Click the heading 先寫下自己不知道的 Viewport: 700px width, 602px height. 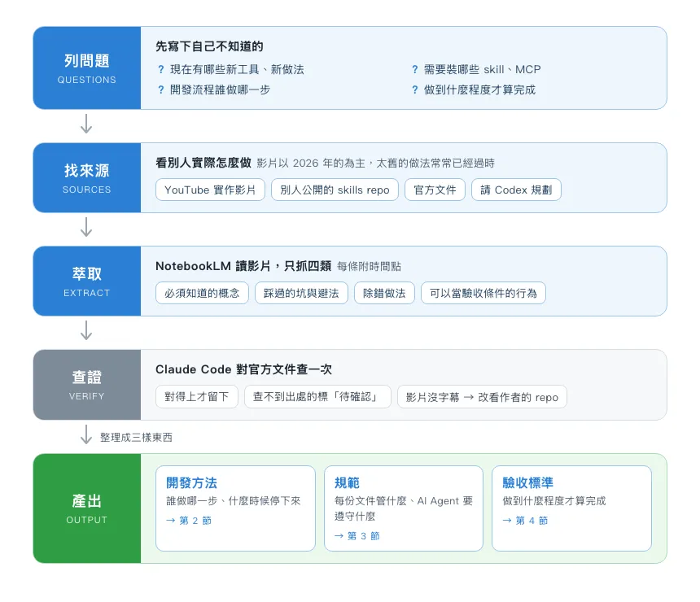209,46
